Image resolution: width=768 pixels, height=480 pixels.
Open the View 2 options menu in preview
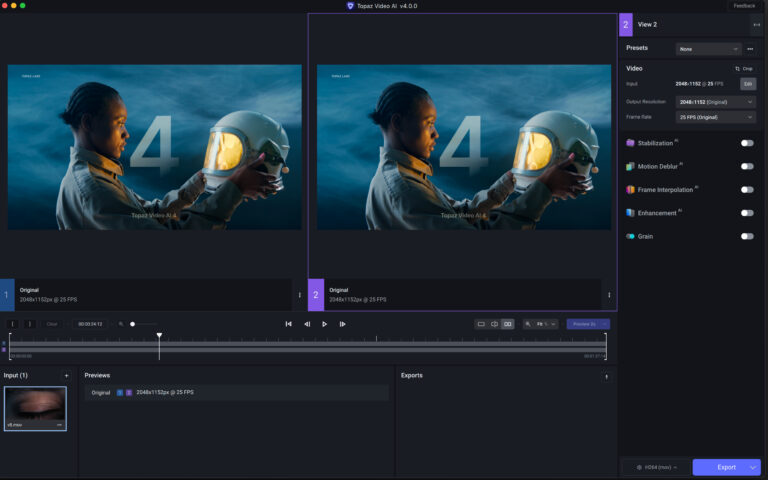coord(609,295)
